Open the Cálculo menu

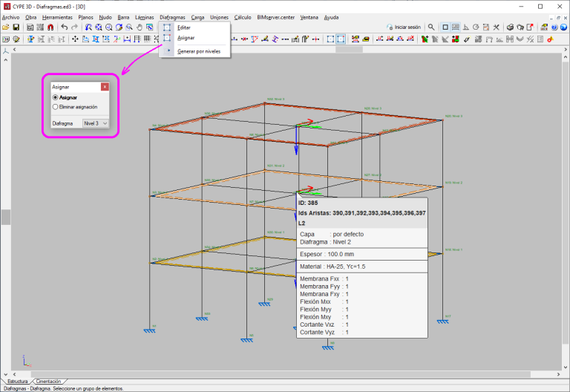point(242,16)
